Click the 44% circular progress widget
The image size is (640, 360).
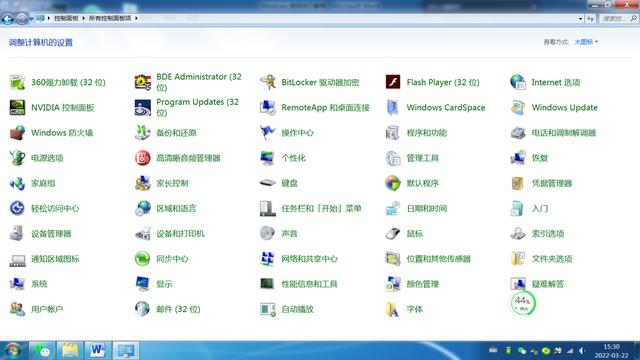[522, 303]
